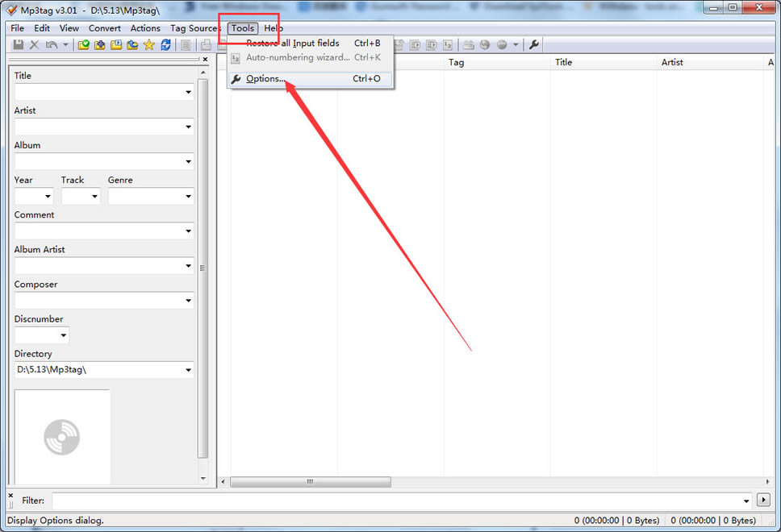Click the Remove tag X icon
This screenshot has width=781, height=532.
(x=34, y=45)
